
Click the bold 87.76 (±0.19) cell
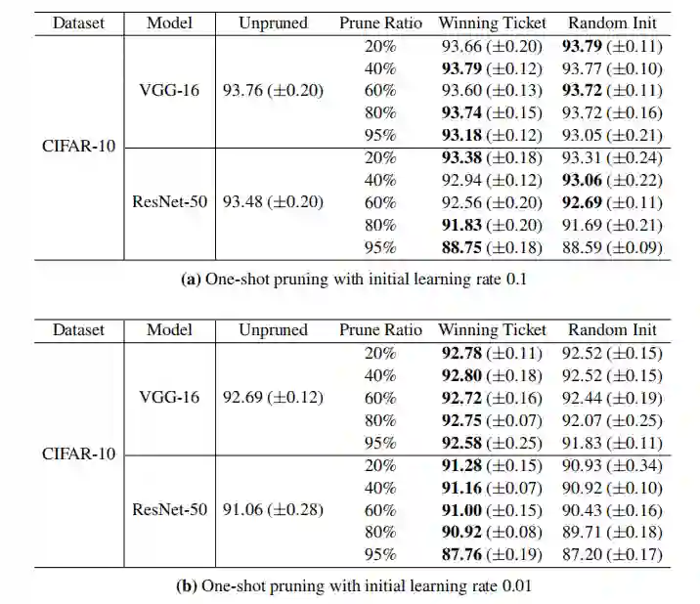click(x=492, y=555)
